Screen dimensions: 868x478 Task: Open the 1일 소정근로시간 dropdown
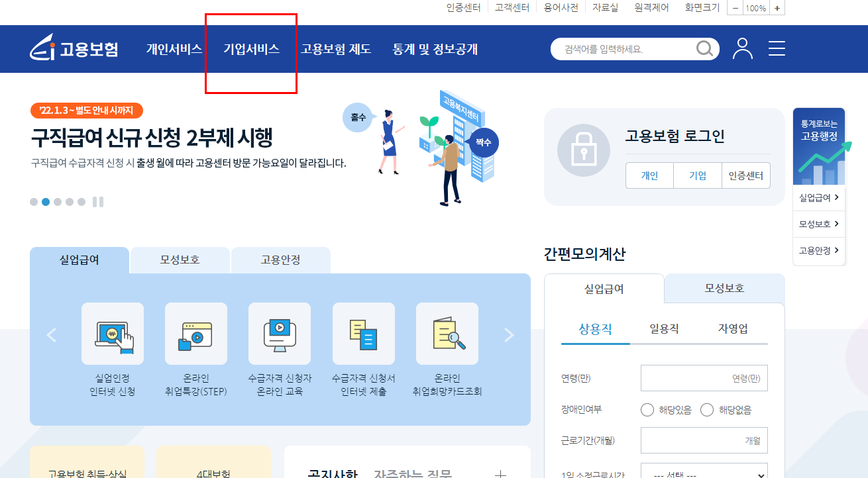click(704, 471)
